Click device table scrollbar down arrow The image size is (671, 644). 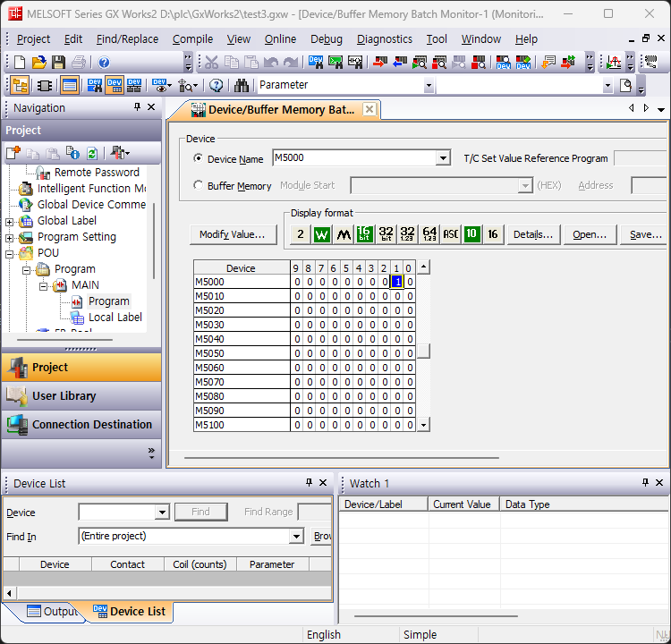pyautogui.click(x=423, y=425)
